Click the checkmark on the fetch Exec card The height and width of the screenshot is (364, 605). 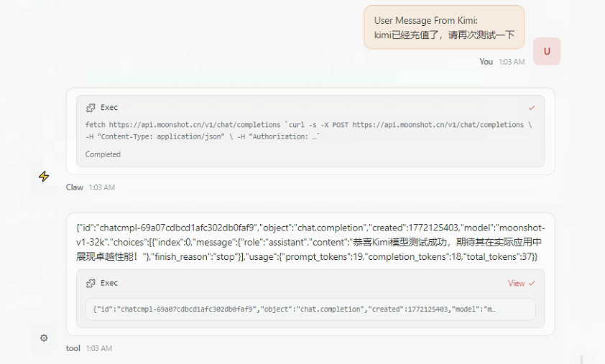[532, 108]
